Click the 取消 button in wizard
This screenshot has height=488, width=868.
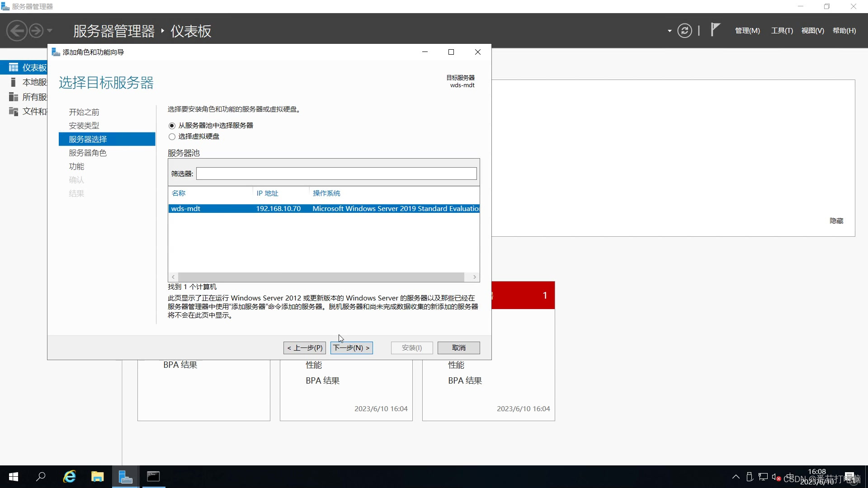coord(459,348)
